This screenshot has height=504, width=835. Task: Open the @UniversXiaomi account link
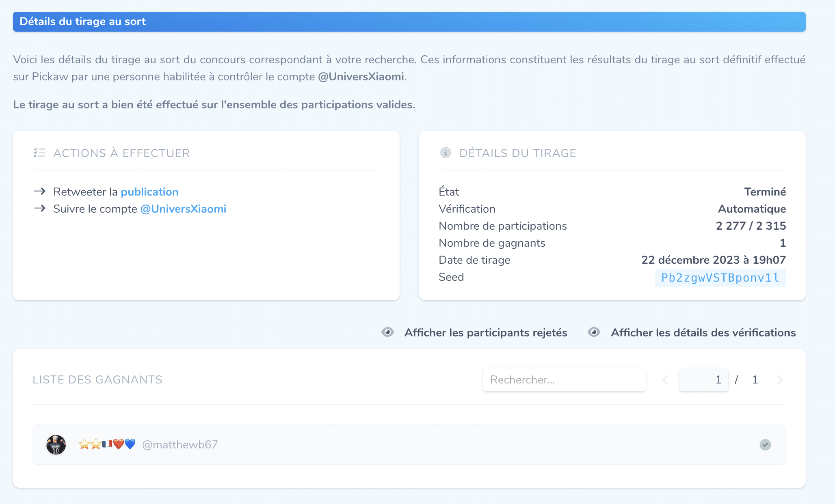point(183,209)
